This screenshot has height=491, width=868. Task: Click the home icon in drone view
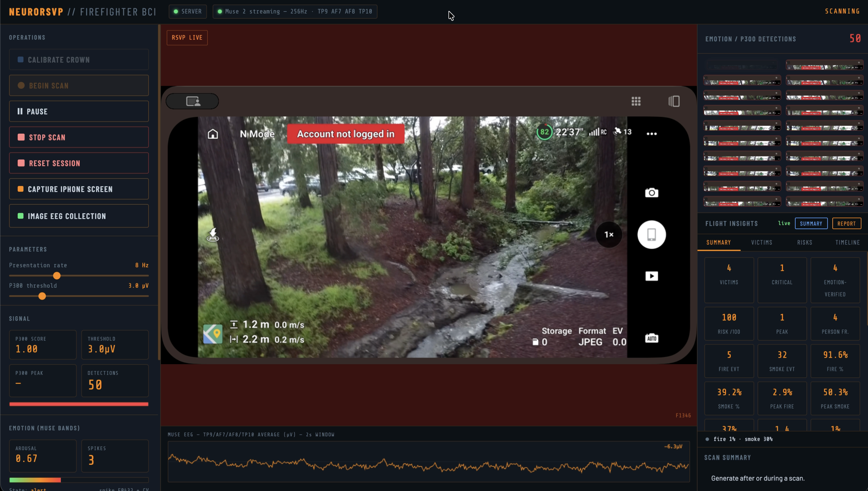[213, 134]
